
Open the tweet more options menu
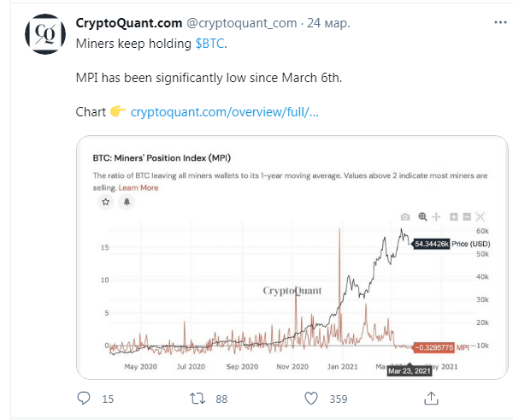pyautogui.click(x=500, y=22)
